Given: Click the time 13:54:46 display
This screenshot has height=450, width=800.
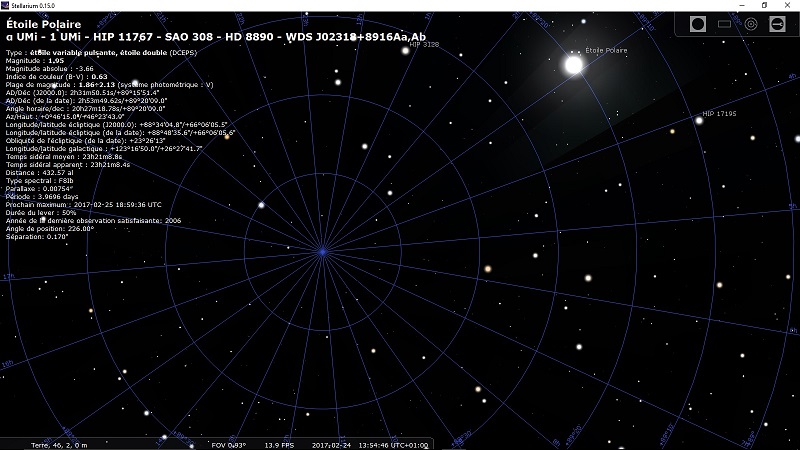Looking at the screenshot, I should [x=372, y=444].
